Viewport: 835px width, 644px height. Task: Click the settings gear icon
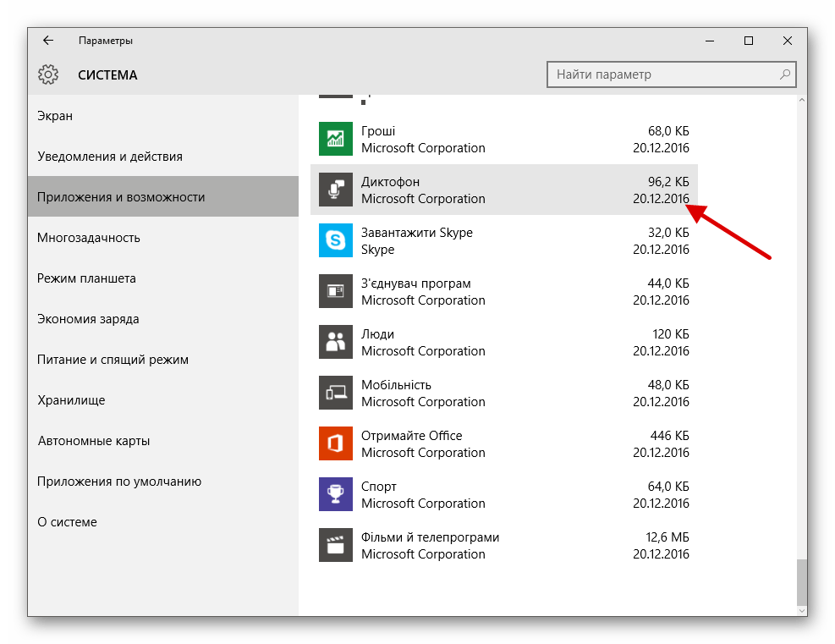[48, 74]
